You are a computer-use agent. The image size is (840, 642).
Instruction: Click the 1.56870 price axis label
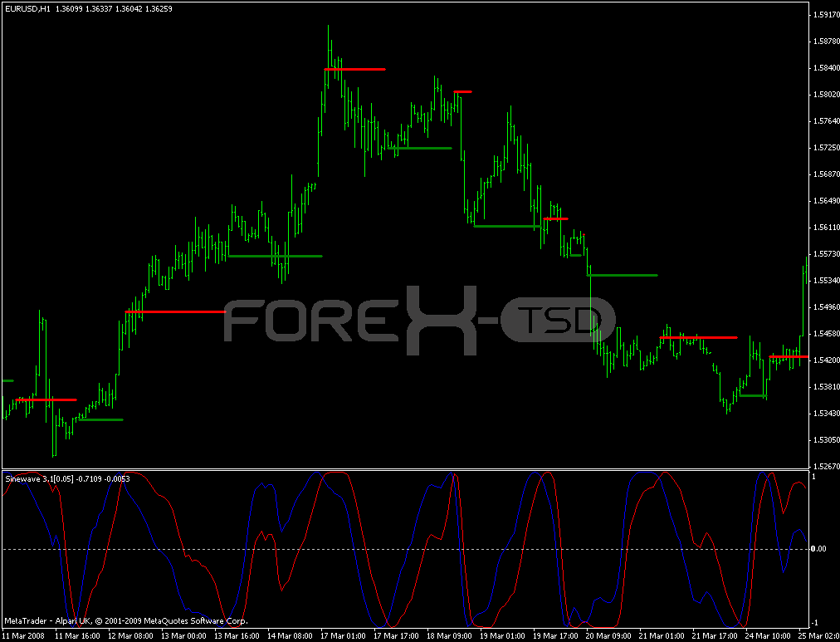click(x=826, y=174)
